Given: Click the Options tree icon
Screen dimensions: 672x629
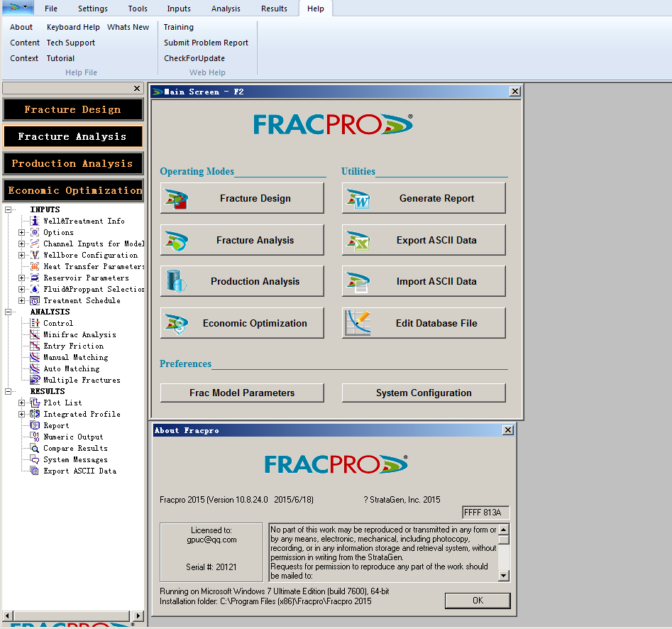Looking at the screenshot, I should tap(35, 232).
